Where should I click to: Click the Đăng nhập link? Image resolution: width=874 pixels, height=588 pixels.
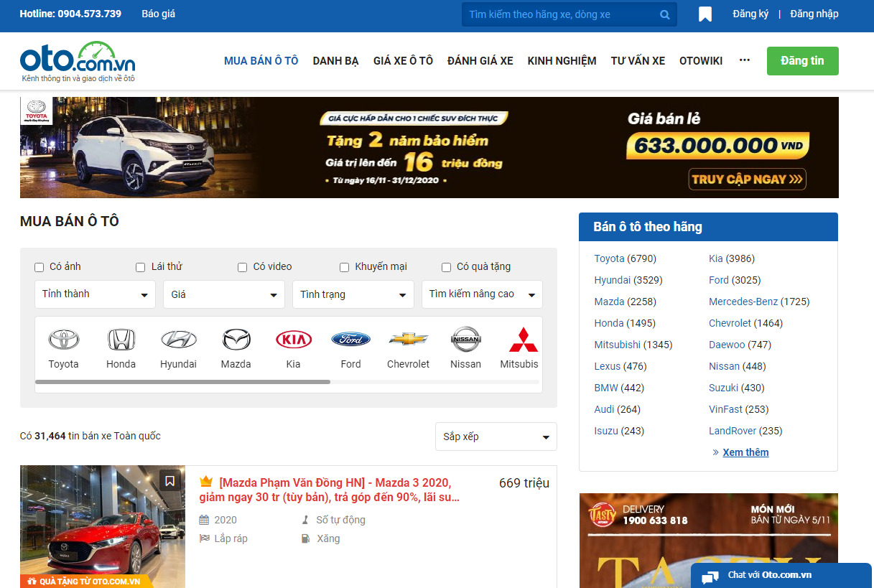coord(814,14)
